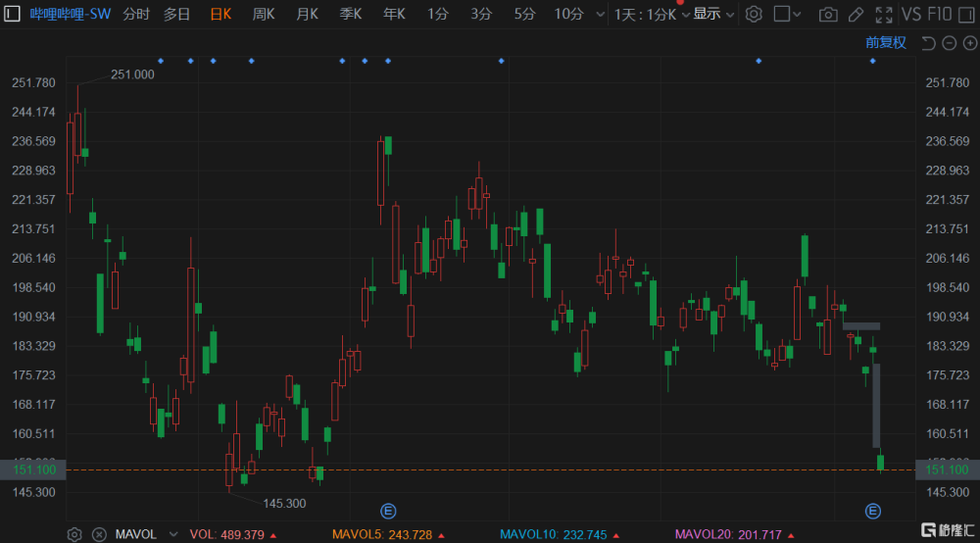Click right axis label 206.146
This screenshot has height=543, width=980.
(948, 258)
